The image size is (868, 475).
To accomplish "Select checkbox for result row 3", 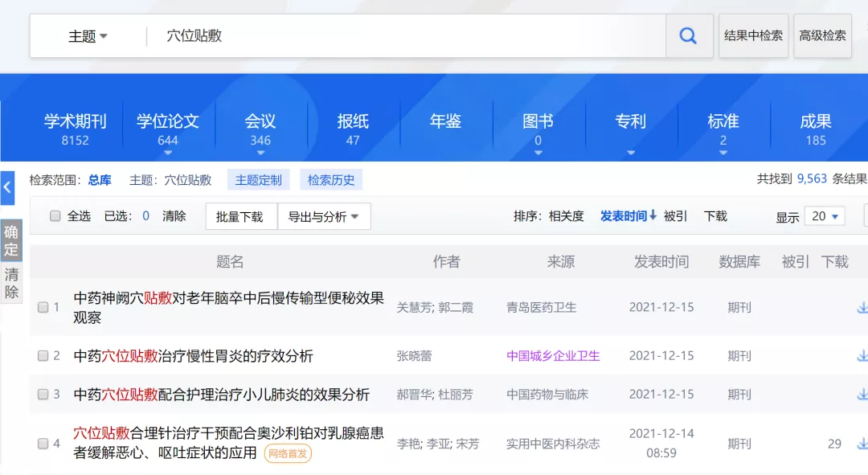I will pos(43,394).
